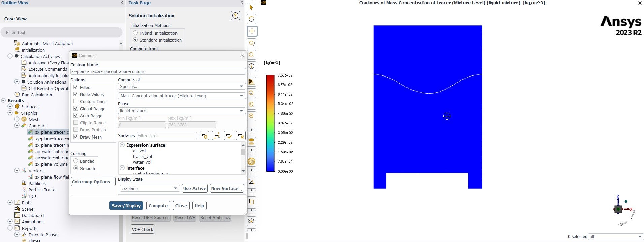
Task: Uncheck the Filled option
Action: pyautogui.click(x=76, y=87)
